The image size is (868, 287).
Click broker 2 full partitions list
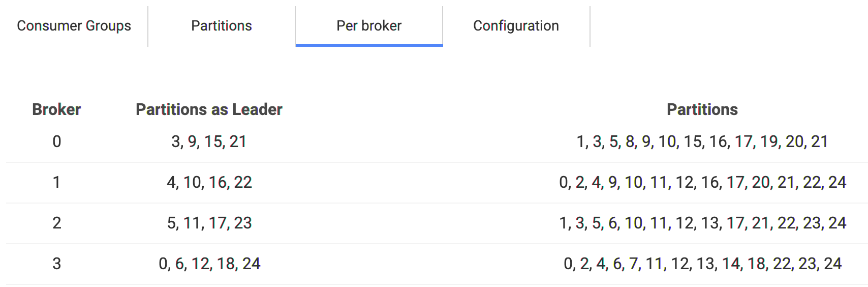click(702, 223)
